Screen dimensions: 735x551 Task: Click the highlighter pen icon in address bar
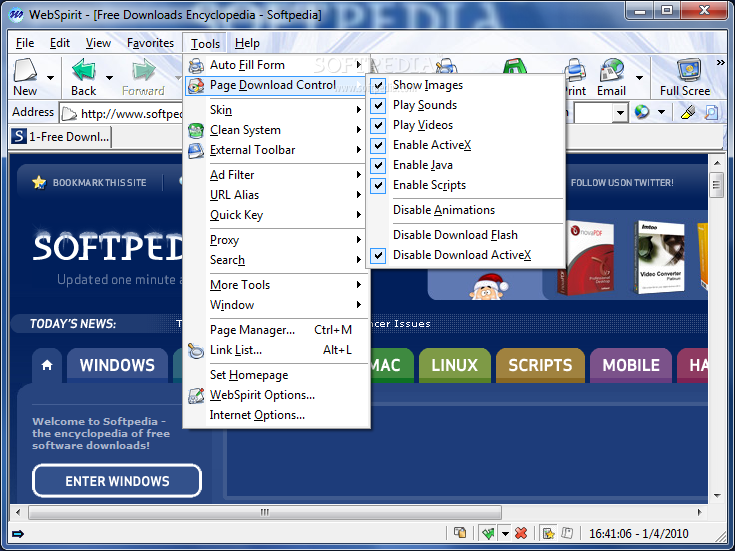688,112
